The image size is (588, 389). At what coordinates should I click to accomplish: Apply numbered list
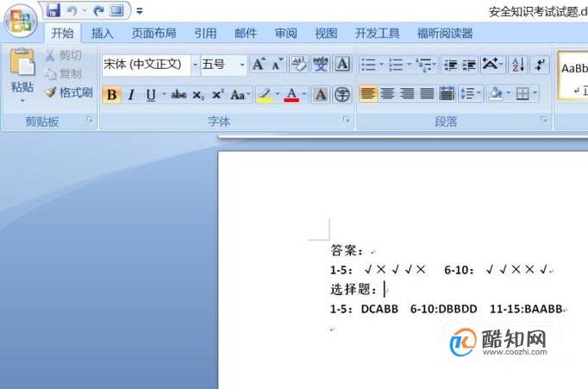pos(396,65)
